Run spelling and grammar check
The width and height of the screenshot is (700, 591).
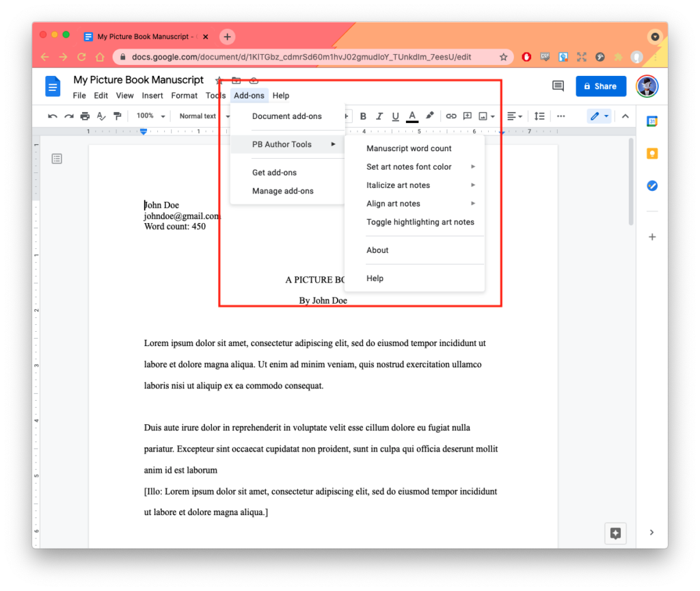[x=101, y=116]
